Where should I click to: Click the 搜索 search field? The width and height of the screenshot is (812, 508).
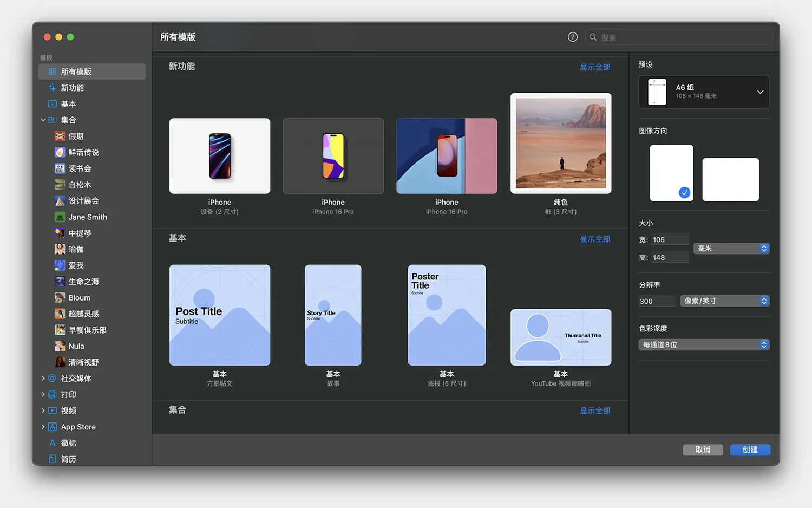click(679, 37)
